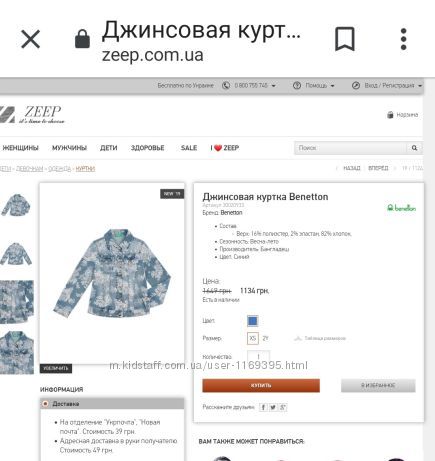
Task: Open the Корзина cart icon
Action: [x=390, y=115]
